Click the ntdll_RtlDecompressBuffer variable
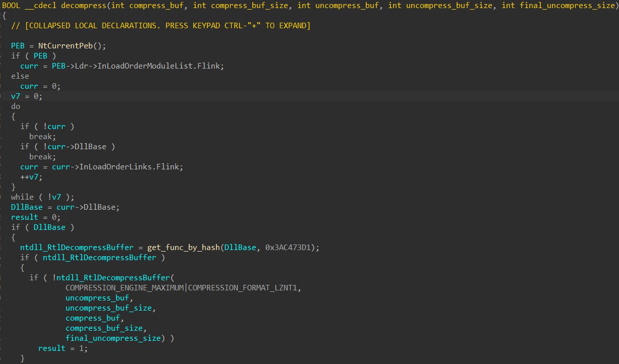 [76, 247]
